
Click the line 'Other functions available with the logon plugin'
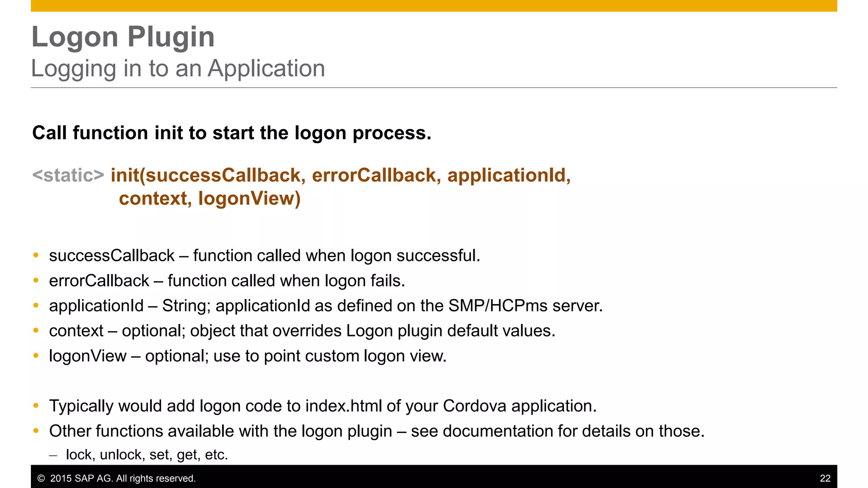pos(377,431)
